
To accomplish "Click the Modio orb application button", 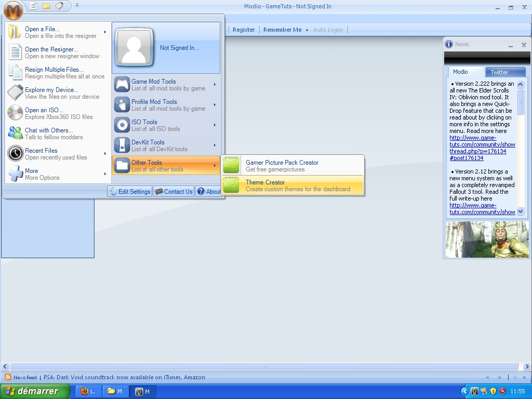I will point(13,10).
